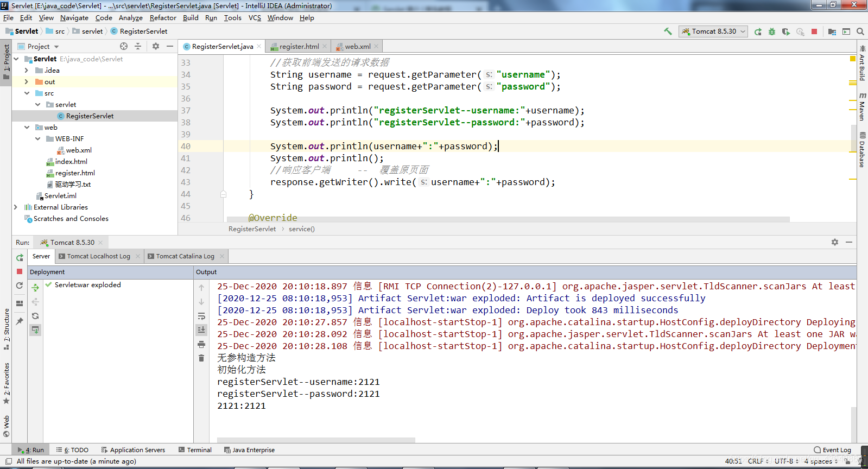Start debugging with the green bug icon
The image size is (868, 469).
772,31
